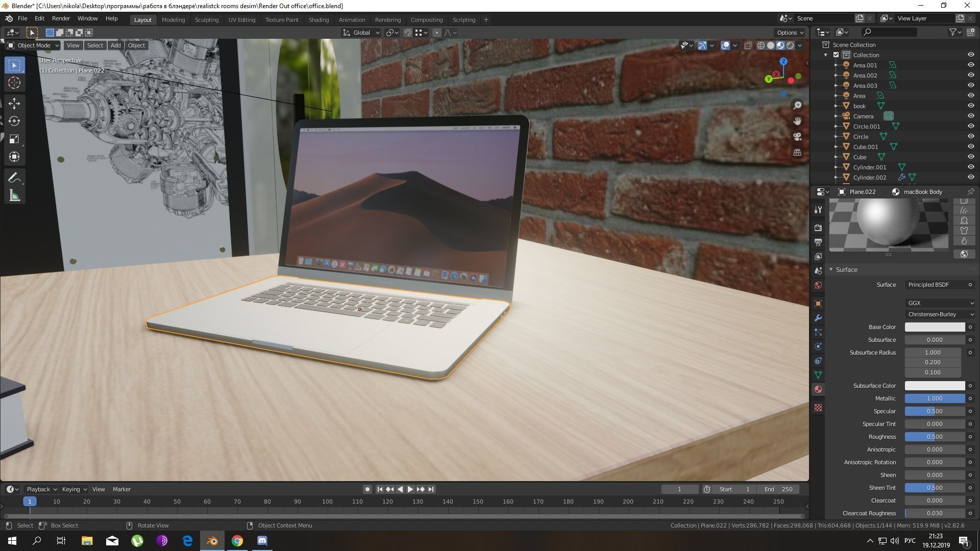
Task: Select the Measure tool
Action: pos(14,196)
